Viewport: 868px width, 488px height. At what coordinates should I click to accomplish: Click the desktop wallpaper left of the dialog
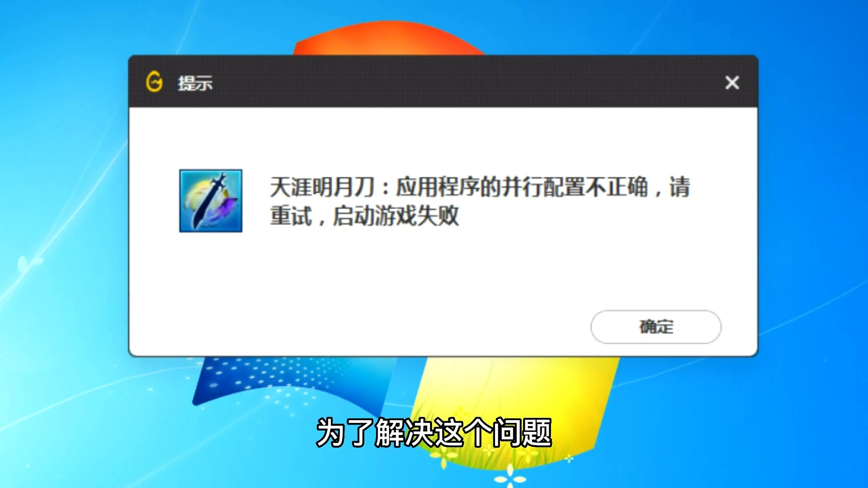coord(63,203)
